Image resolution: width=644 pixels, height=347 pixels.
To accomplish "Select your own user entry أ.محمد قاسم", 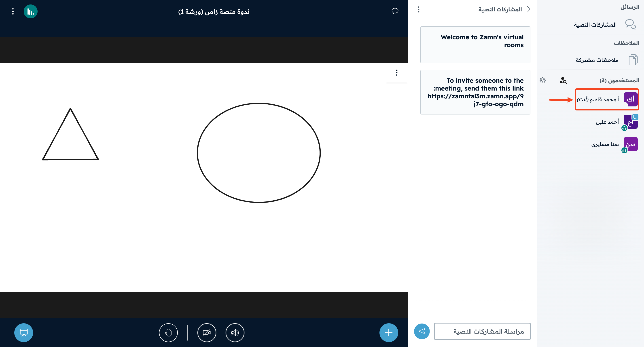I will (607, 99).
